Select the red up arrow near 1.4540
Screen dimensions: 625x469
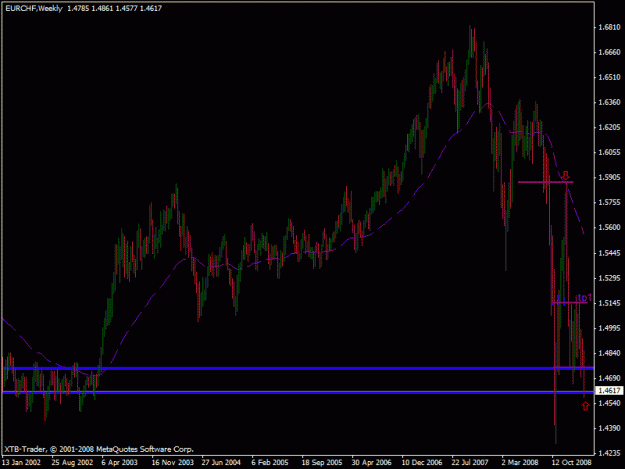point(585,406)
